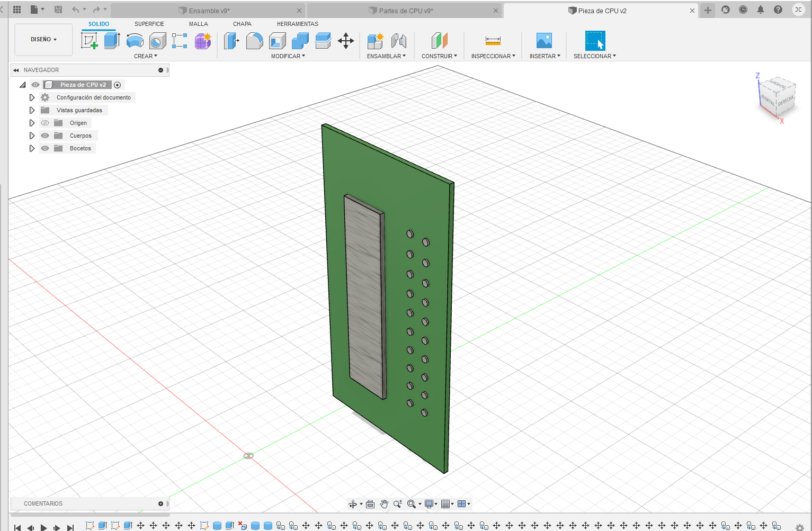Start the Create Sketch tool

point(90,41)
